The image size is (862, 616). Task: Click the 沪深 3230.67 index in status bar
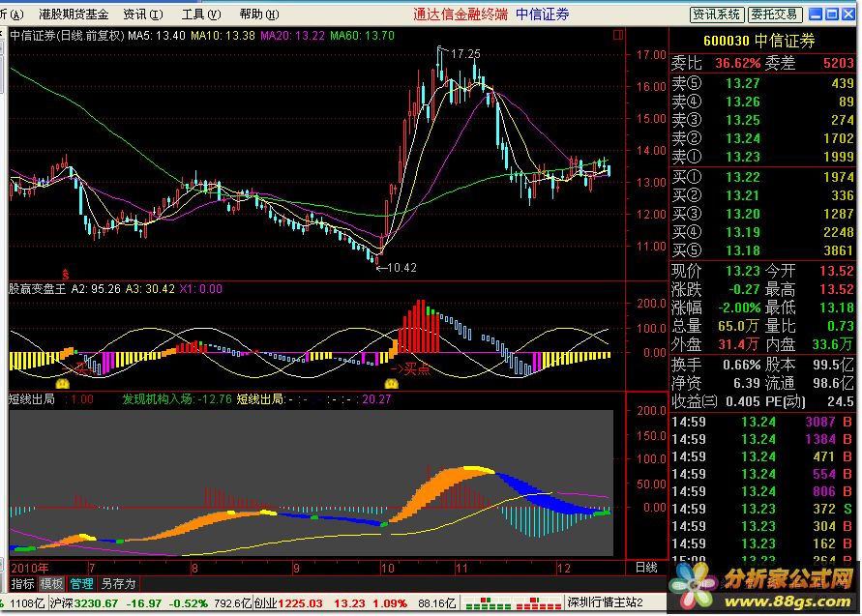pos(84,603)
